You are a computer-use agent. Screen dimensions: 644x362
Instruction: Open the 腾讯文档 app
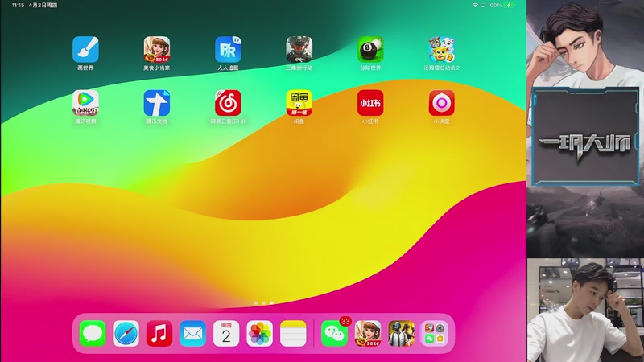tap(156, 103)
